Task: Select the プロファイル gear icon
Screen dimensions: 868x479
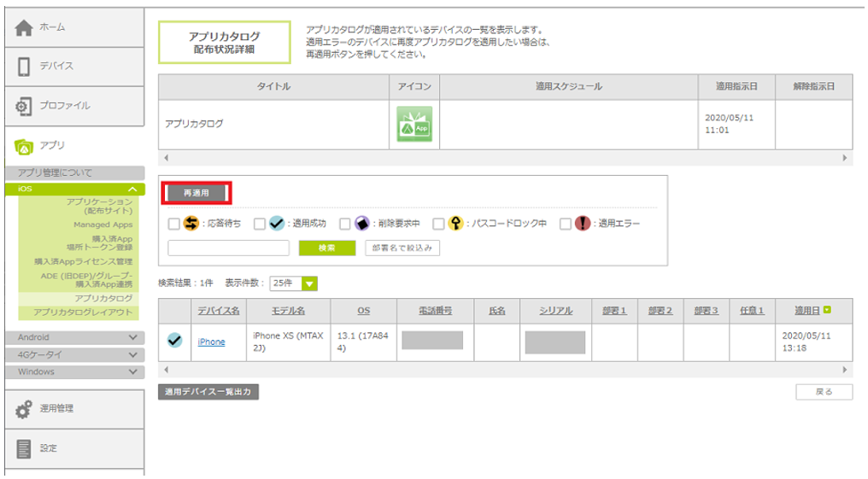Action: pyautogui.click(x=24, y=106)
